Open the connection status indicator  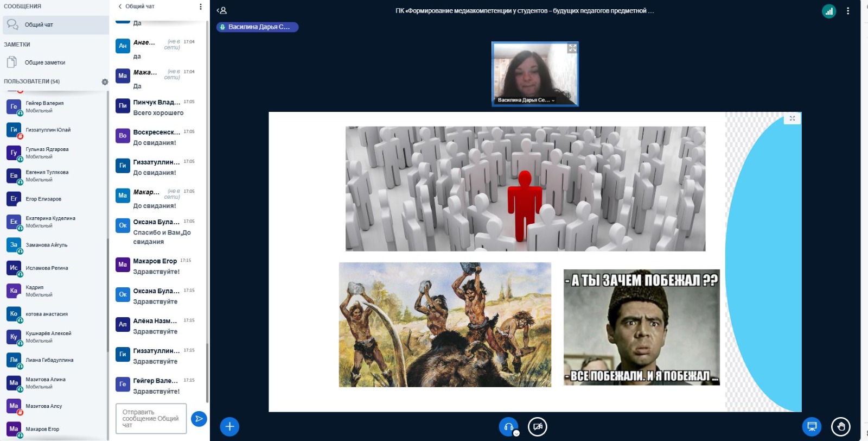pos(828,11)
